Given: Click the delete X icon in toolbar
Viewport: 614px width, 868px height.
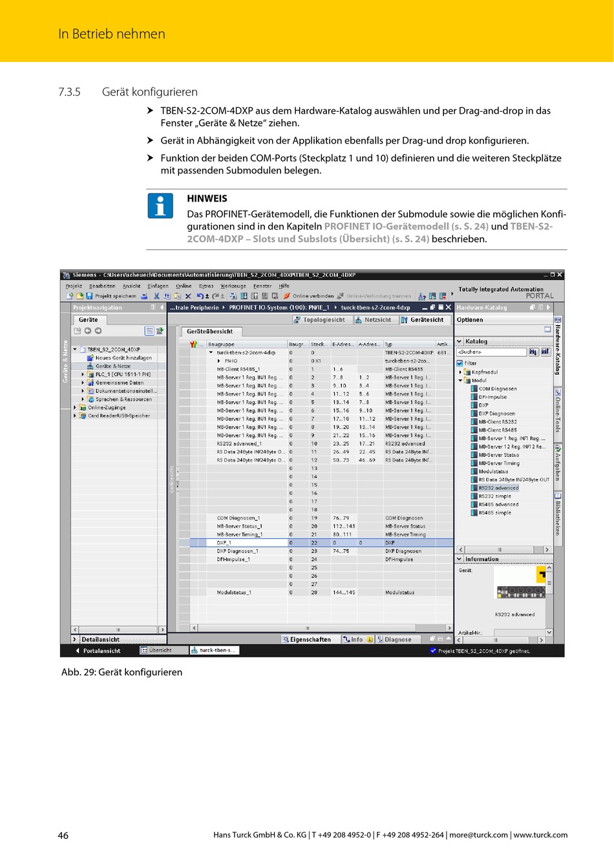Looking at the screenshot, I should (188, 296).
